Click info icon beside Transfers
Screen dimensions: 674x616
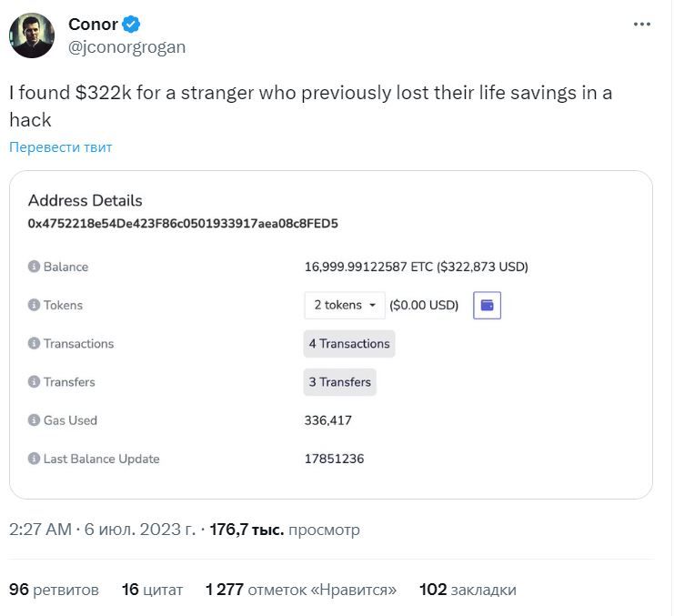pos(35,382)
